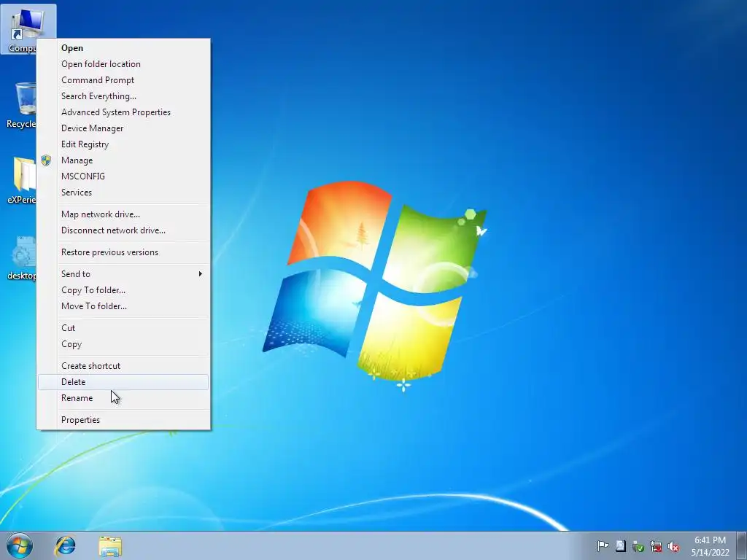Viewport: 747px width, 560px height.
Task: Open the Action Center flag icon
Action: coord(603,546)
